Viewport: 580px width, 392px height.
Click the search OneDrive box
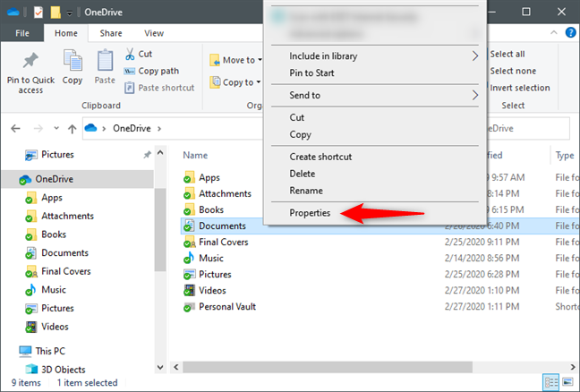pyautogui.click(x=528, y=128)
